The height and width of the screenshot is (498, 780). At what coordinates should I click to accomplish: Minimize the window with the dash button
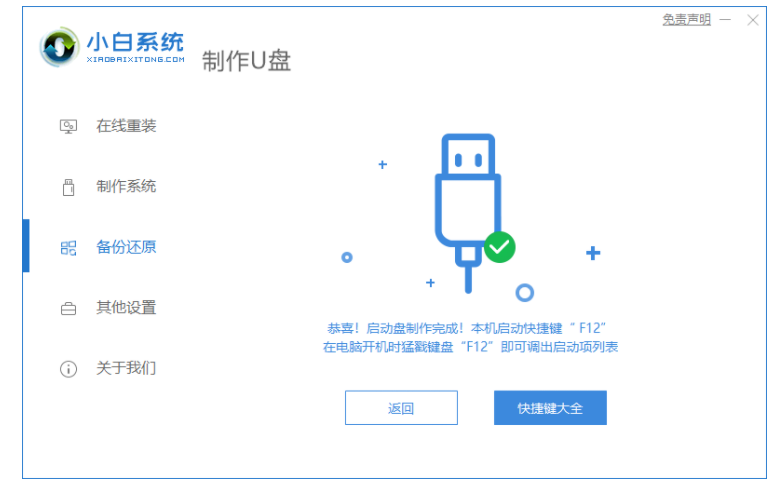click(x=725, y=20)
